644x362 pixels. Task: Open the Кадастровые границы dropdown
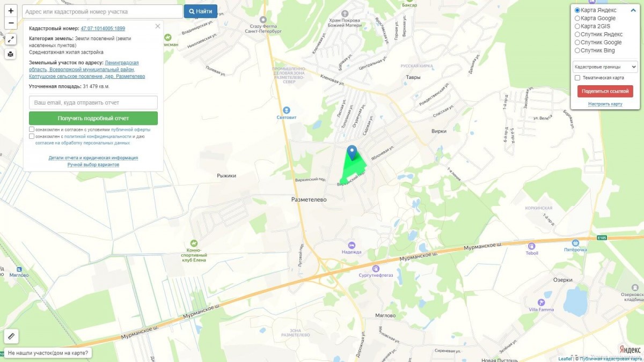[605, 67]
